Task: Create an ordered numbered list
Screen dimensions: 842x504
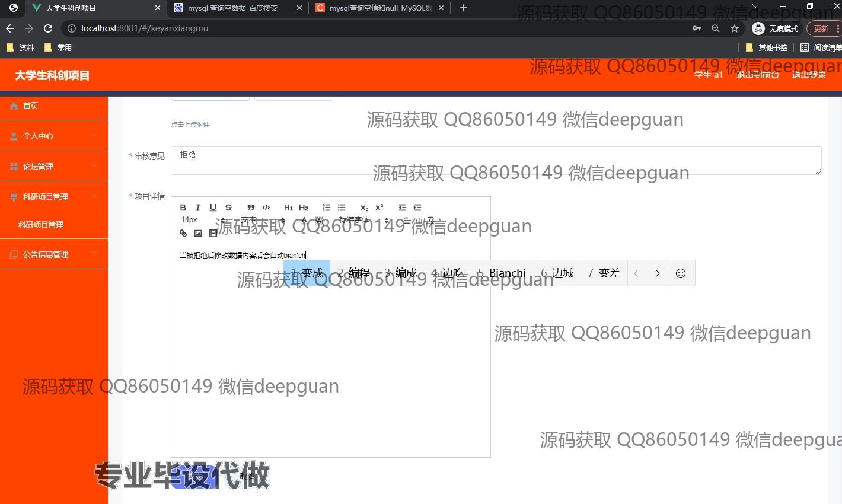Action: 327,208
